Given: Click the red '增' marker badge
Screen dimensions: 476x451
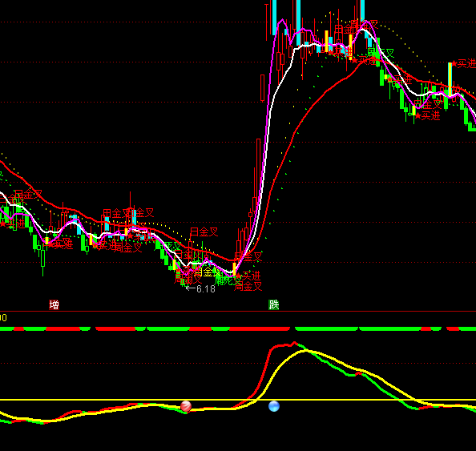Looking at the screenshot, I should [54, 304].
